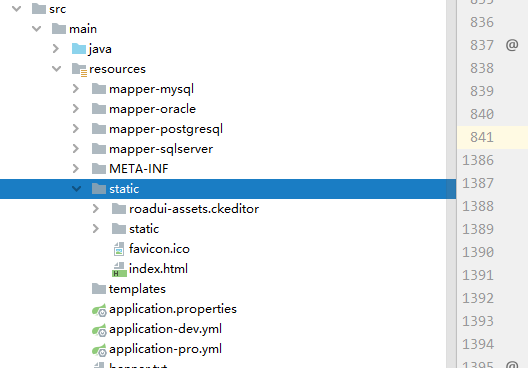528x368 pixels.
Task: Click the @ gutter icon at line 837
Action: [512, 45]
